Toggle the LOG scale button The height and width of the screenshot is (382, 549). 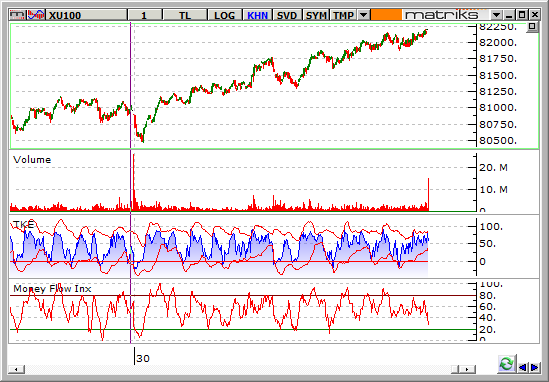click(224, 15)
